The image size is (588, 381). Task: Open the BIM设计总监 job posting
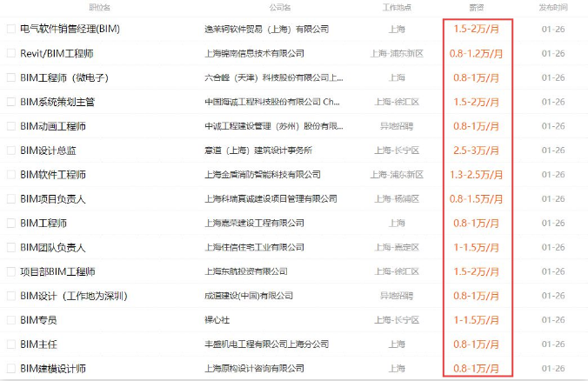click(x=48, y=150)
